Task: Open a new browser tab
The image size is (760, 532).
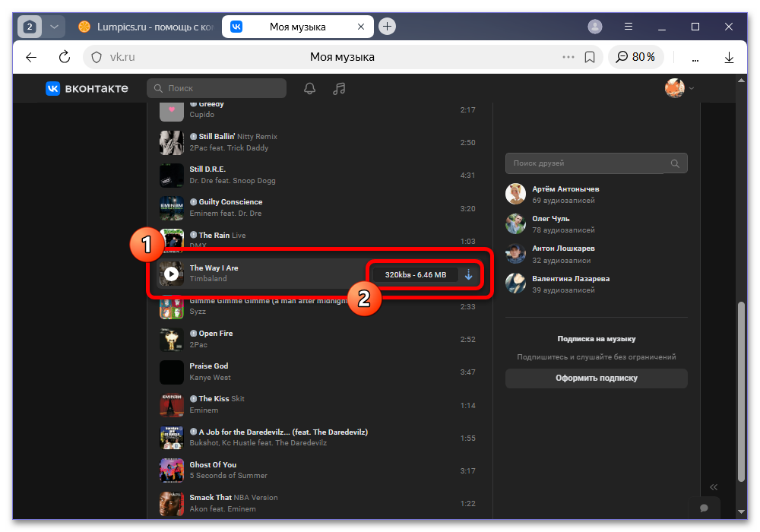Action: tap(387, 26)
